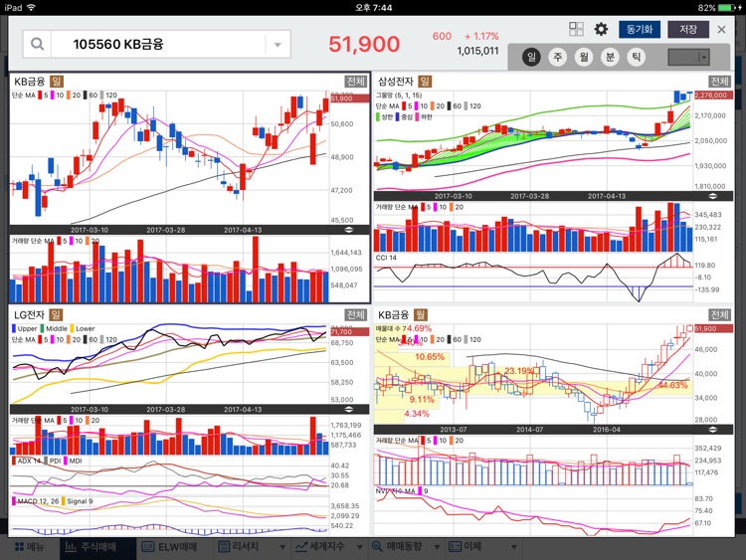Tap the Upper band legend swatch

coord(14,328)
